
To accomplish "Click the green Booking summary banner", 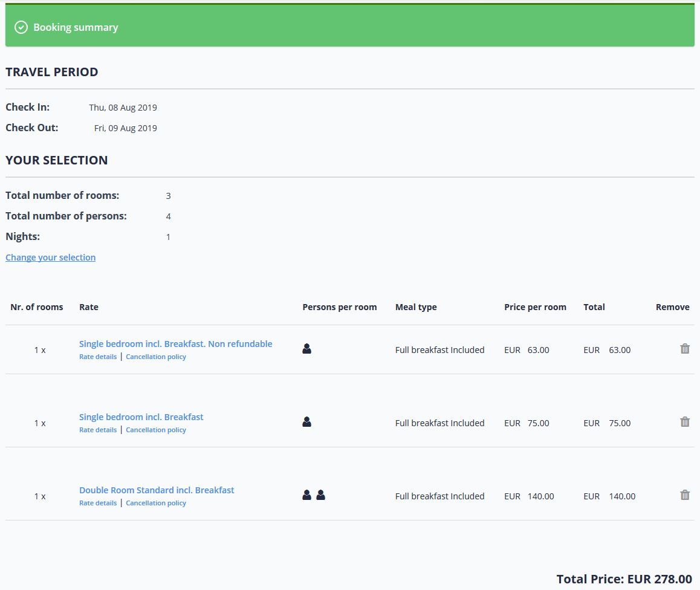I will (363, 27).
